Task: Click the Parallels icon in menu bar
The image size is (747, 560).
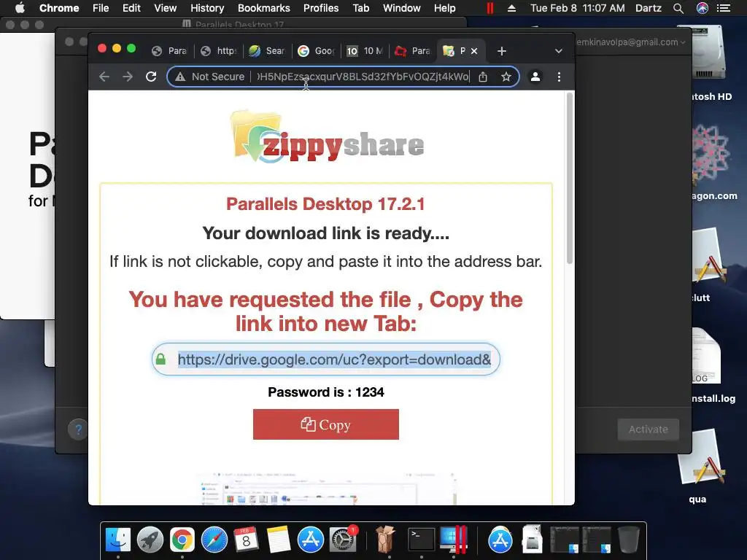Action: point(489,8)
